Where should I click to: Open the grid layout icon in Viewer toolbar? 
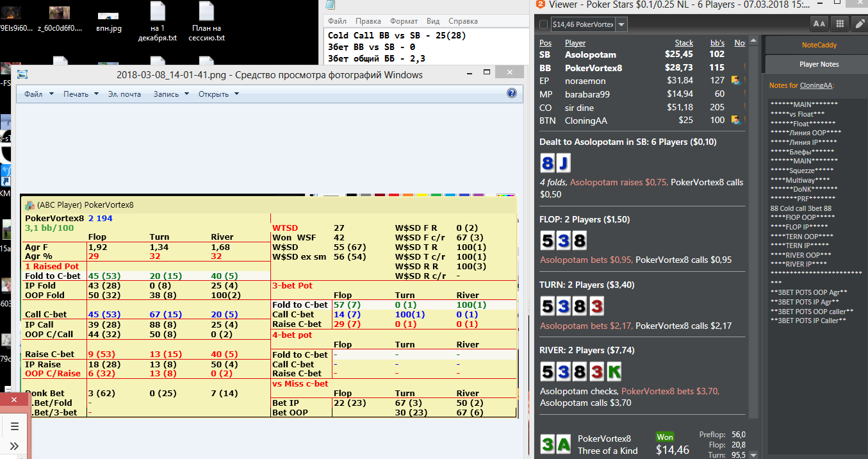point(839,24)
